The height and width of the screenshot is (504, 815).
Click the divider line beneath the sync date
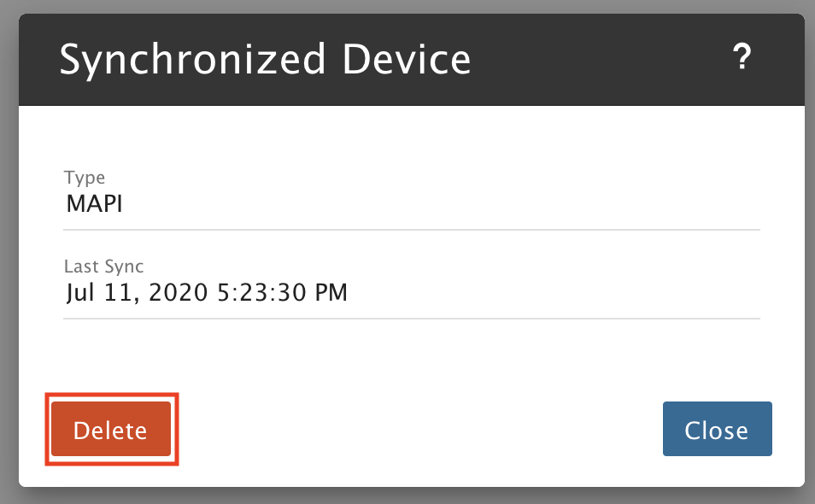click(x=412, y=318)
